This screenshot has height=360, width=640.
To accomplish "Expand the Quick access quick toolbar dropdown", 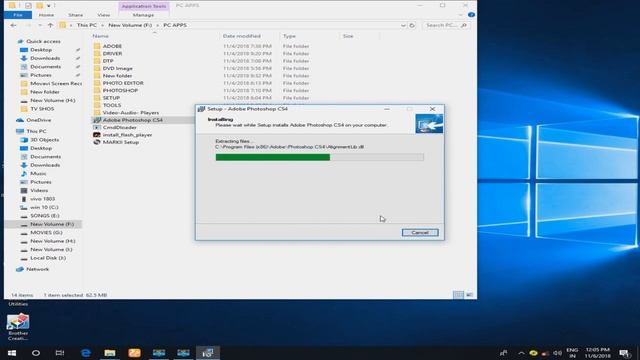I will pyautogui.click(x=49, y=6).
